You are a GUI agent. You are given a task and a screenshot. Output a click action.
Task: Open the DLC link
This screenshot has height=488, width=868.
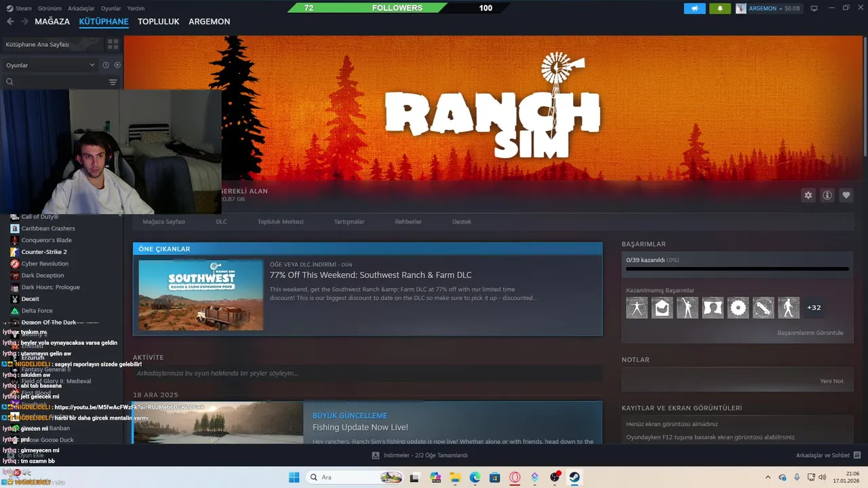[x=222, y=222]
